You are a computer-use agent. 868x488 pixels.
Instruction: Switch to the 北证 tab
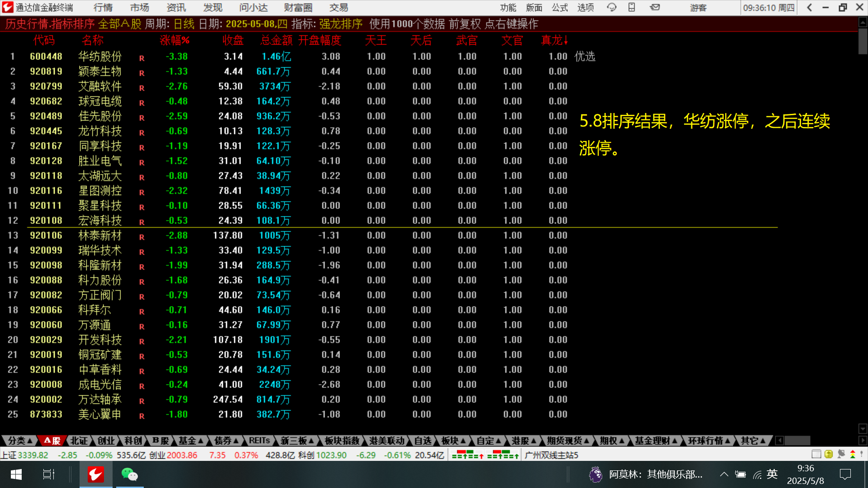pos(79,441)
